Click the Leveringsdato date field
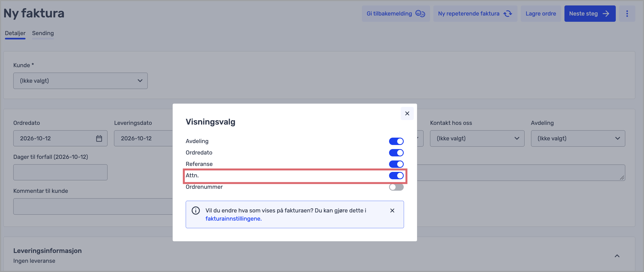The width and height of the screenshot is (644, 272). click(143, 138)
